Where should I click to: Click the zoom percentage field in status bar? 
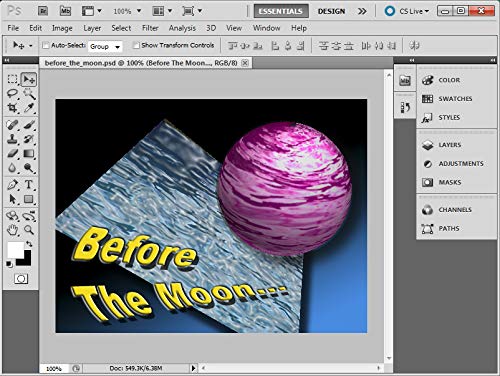(54, 368)
